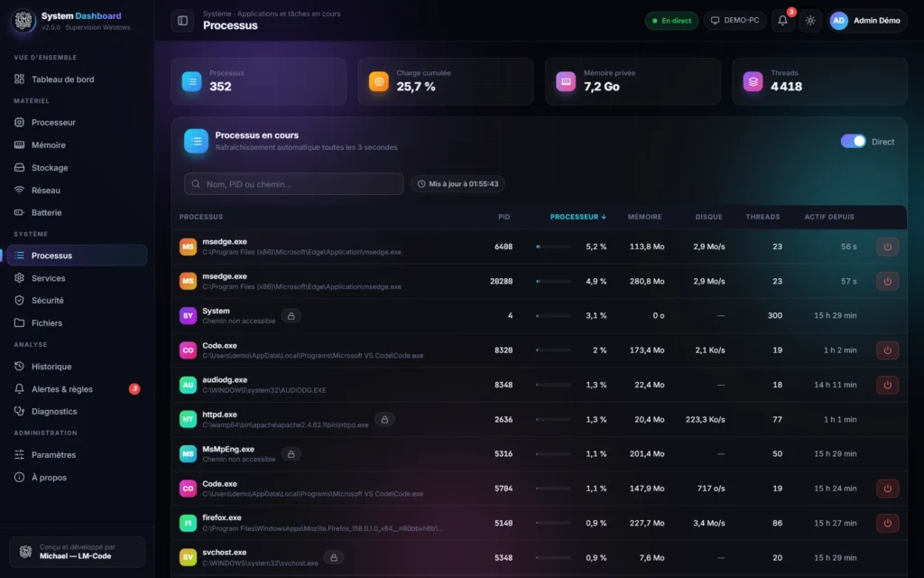Open Alertes & règles in sidebar
924x578 pixels.
coord(78,388)
